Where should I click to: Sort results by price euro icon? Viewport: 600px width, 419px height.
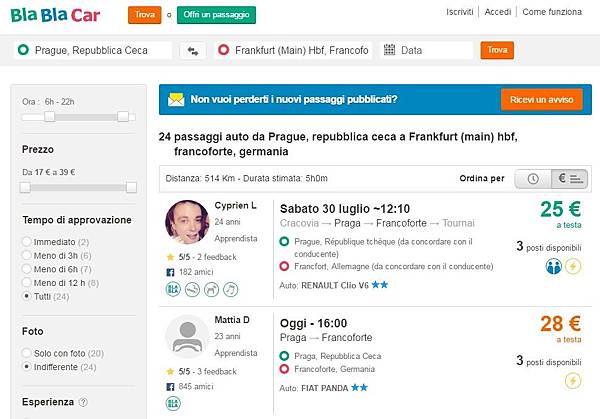click(x=567, y=179)
